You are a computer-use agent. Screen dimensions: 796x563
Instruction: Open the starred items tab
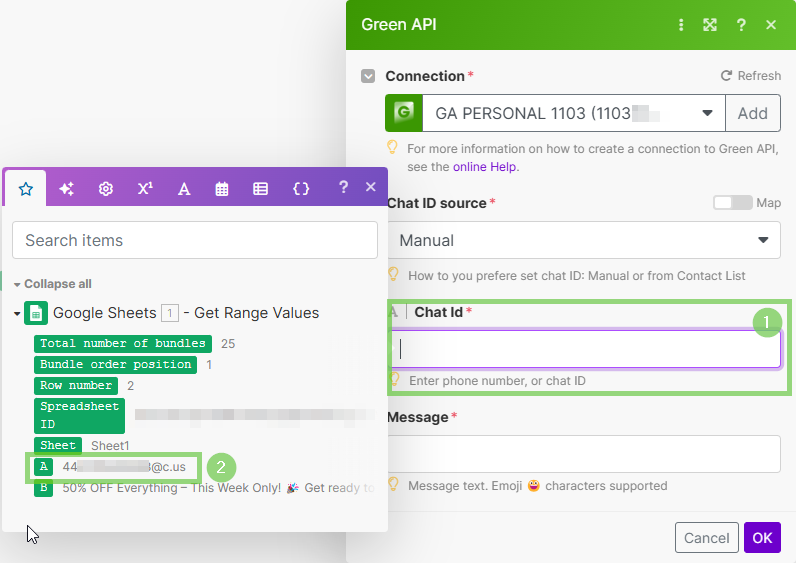coord(26,188)
